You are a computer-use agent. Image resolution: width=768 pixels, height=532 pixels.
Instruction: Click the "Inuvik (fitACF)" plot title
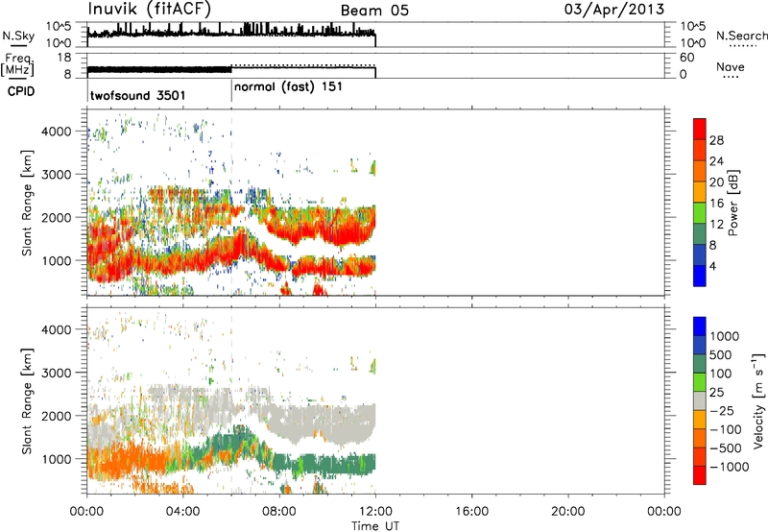[x=150, y=10]
